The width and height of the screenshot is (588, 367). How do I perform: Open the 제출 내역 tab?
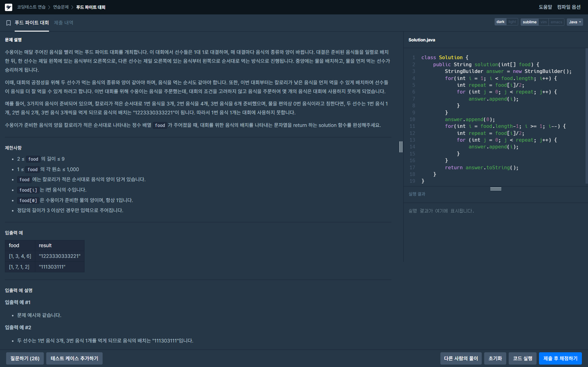point(63,23)
